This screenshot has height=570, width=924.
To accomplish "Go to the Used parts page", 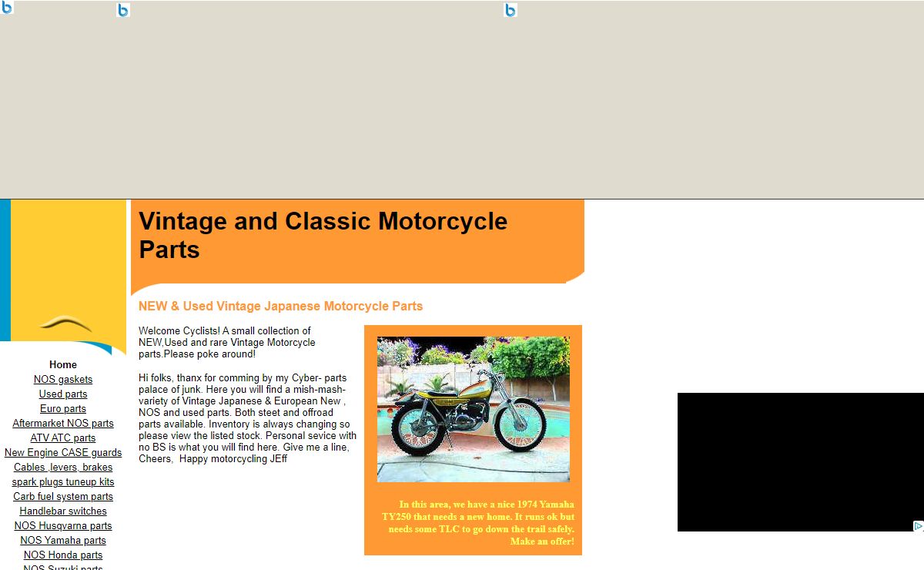I will coord(63,394).
